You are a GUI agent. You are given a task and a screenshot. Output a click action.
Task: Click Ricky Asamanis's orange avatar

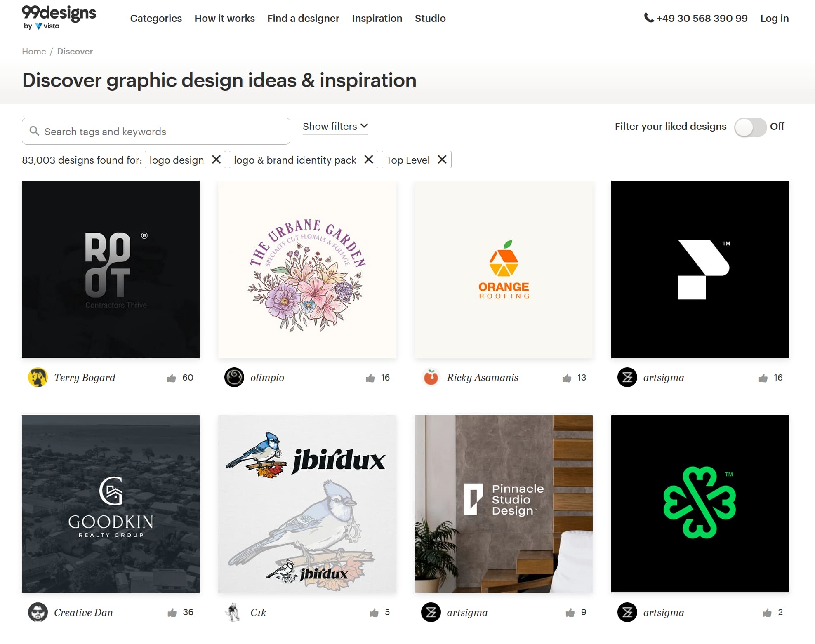pos(431,377)
